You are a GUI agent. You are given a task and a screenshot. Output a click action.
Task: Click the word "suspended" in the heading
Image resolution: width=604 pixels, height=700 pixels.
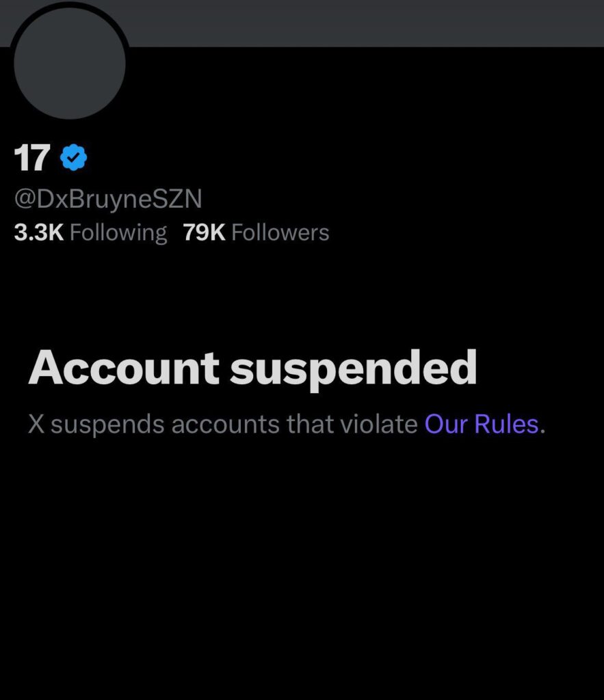[353, 367]
